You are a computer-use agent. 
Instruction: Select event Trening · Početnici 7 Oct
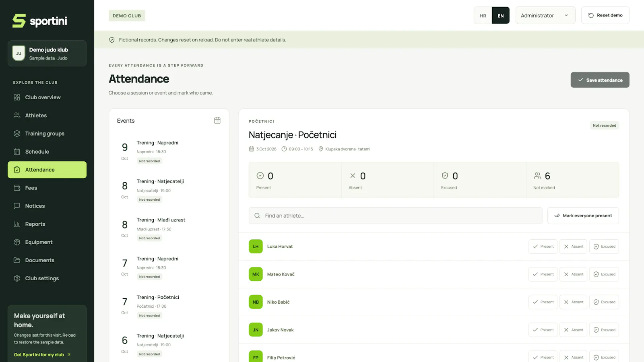coord(169,306)
